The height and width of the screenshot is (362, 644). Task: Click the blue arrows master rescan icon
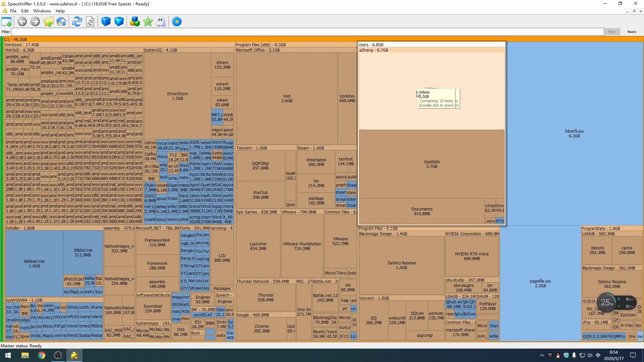click(x=77, y=22)
